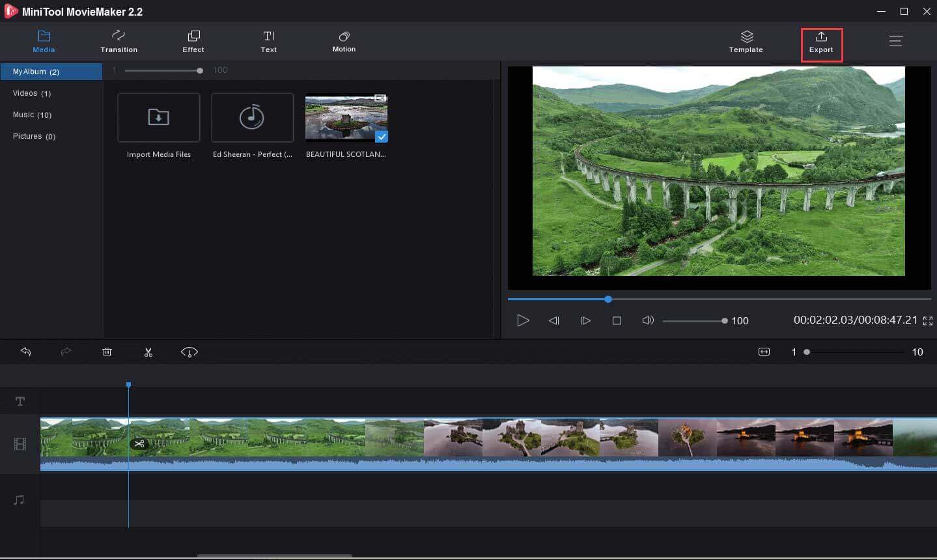
Task: Open the Media tab
Action: pos(44,42)
